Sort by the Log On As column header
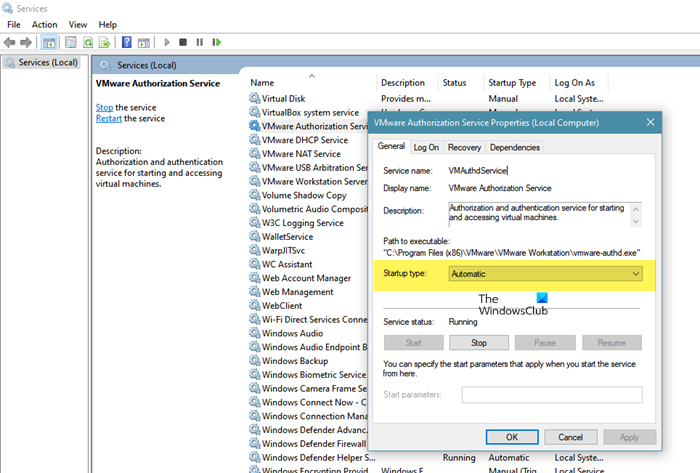Screen dimensions: 700x473 point(579,83)
